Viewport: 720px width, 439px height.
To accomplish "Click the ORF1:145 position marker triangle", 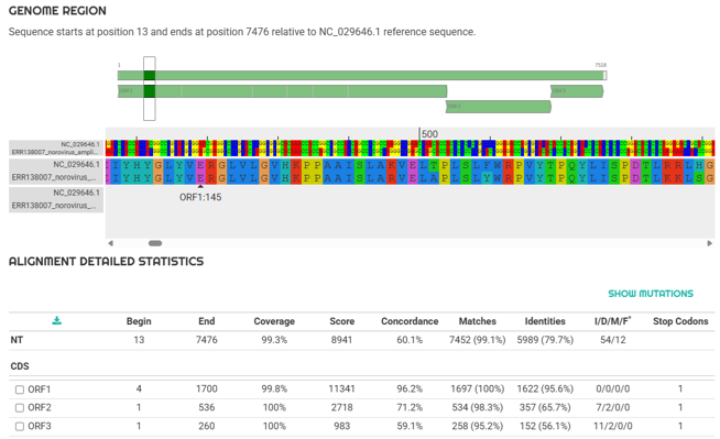I will pyautogui.click(x=200, y=184).
